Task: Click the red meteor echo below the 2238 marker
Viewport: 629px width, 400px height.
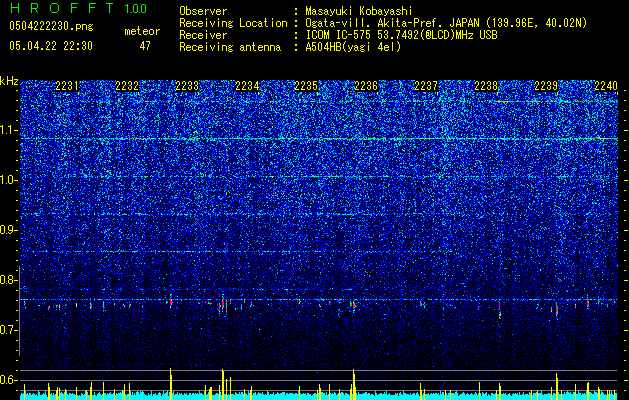Action: point(499,310)
